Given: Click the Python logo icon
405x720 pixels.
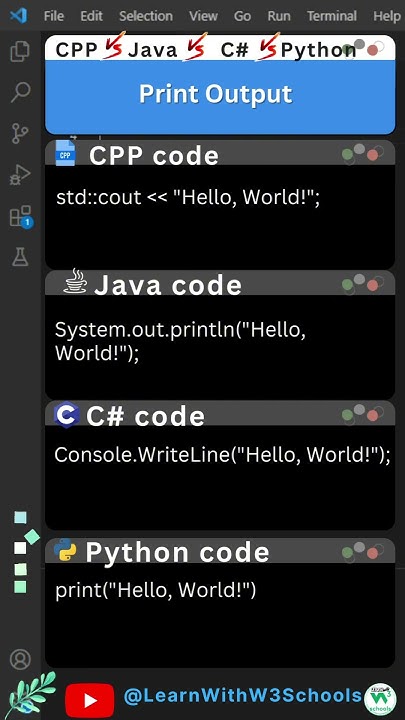Looking at the screenshot, I should click(65, 551).
